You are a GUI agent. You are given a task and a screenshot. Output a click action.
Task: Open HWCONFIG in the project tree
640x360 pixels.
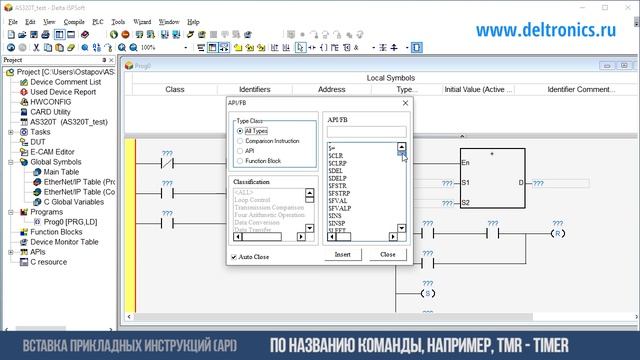pyautogui.click(x=51, y=102)
